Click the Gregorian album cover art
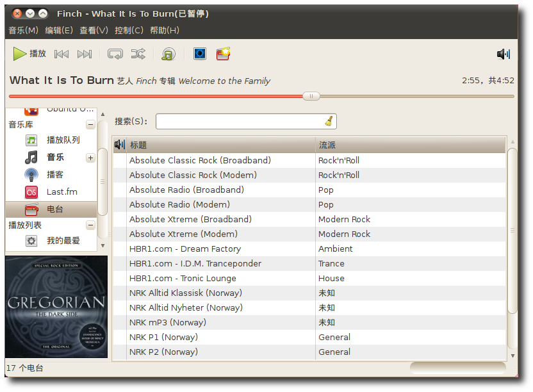Screen dimensions: 533x392 click(56, 307)
